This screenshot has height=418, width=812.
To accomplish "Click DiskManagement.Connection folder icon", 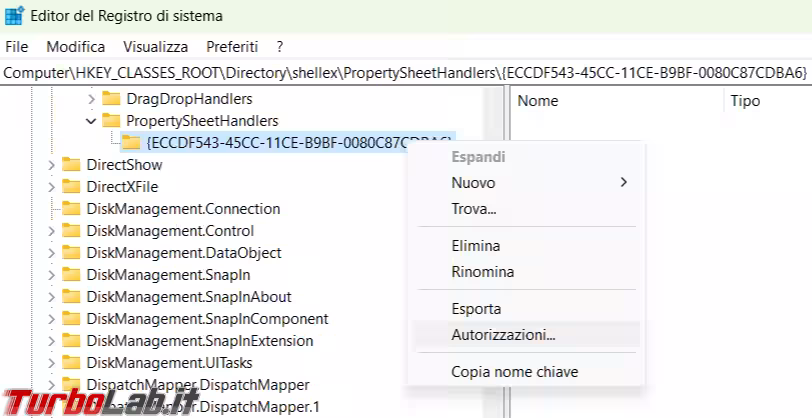I will (x=71, y=209).
